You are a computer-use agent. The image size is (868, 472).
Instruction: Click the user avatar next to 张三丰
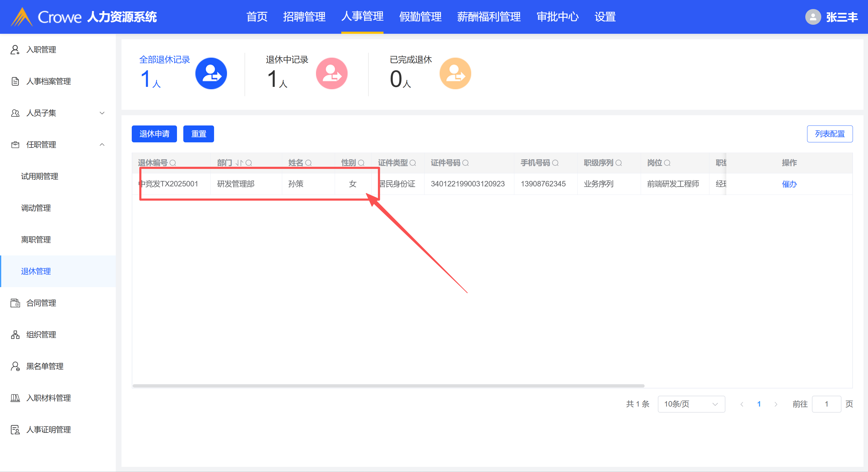pos(813,17)
